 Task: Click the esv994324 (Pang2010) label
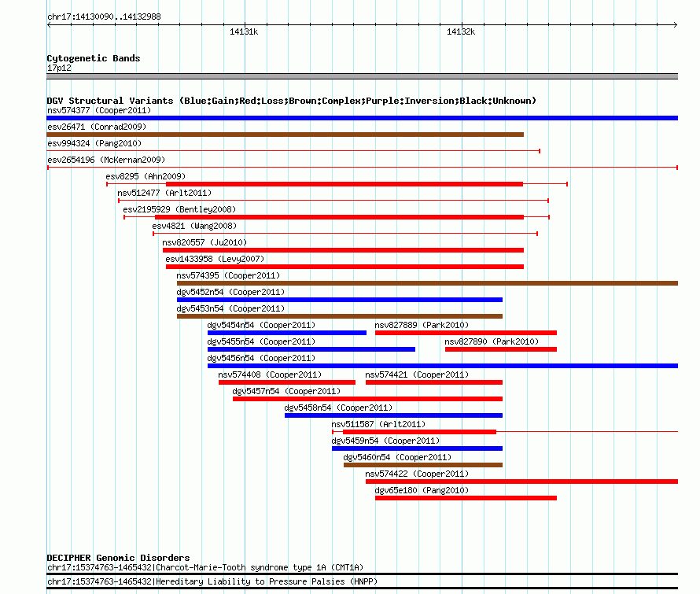tap(94, 143)
